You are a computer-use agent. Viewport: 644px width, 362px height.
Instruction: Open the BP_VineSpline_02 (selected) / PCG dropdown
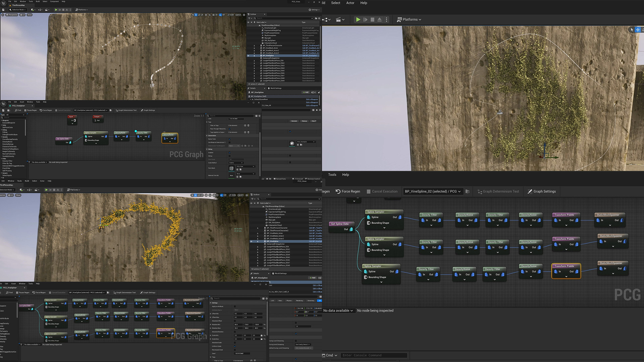coord(433,192)
